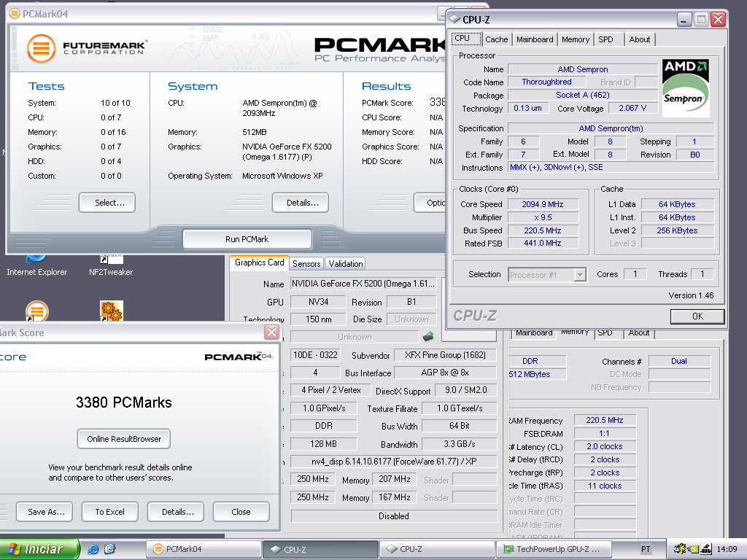
Task: Click the middle system tray icon
Action: [692, 549]
